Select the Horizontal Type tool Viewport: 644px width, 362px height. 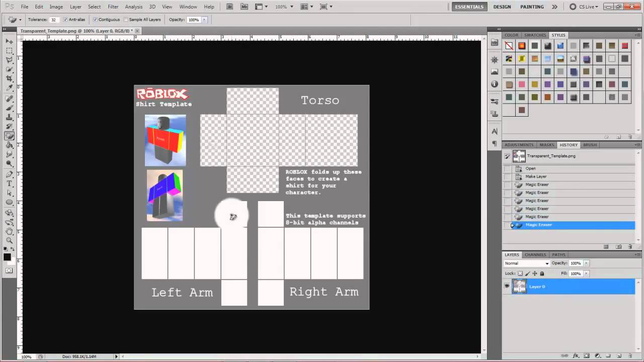[9, 184]
